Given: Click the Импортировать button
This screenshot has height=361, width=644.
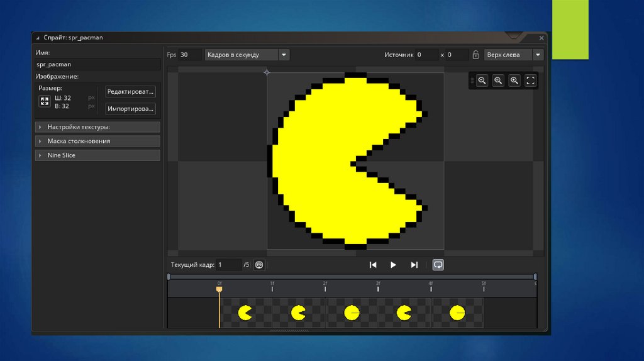Looking at the screenshot, I should click(x=130, y=109).
